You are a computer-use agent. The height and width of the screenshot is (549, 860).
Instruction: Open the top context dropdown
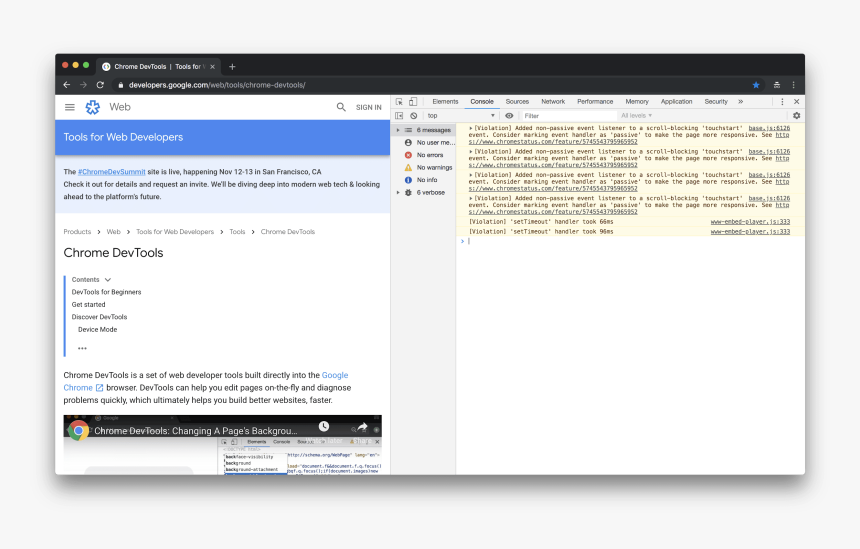[x=461, y=116]
